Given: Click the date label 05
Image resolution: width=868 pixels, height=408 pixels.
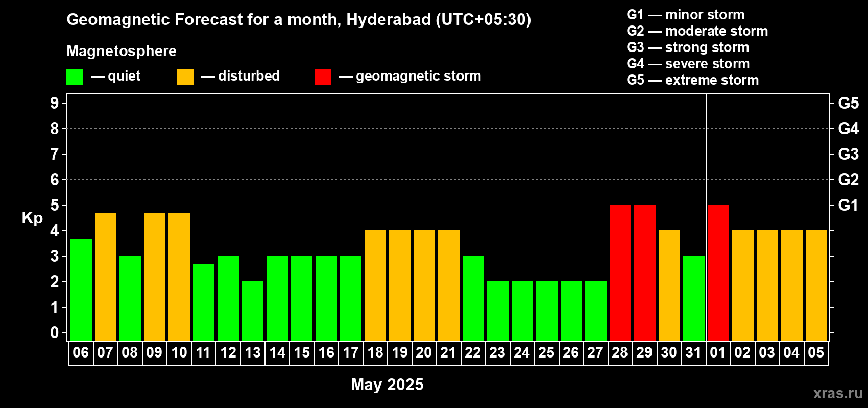Looking at the screenshot, I should pos(816,352).
